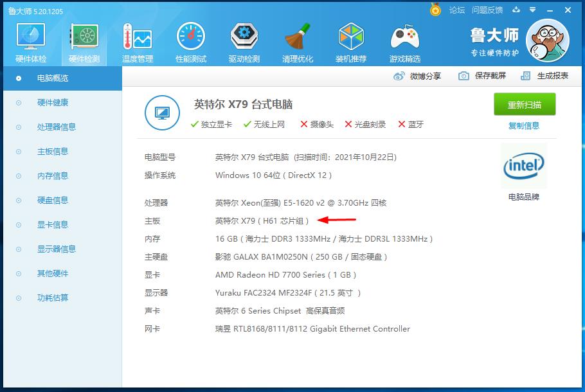Open the user avatar in top right
This screenshot has width=585, height=392.
click(x=547, y=40)
